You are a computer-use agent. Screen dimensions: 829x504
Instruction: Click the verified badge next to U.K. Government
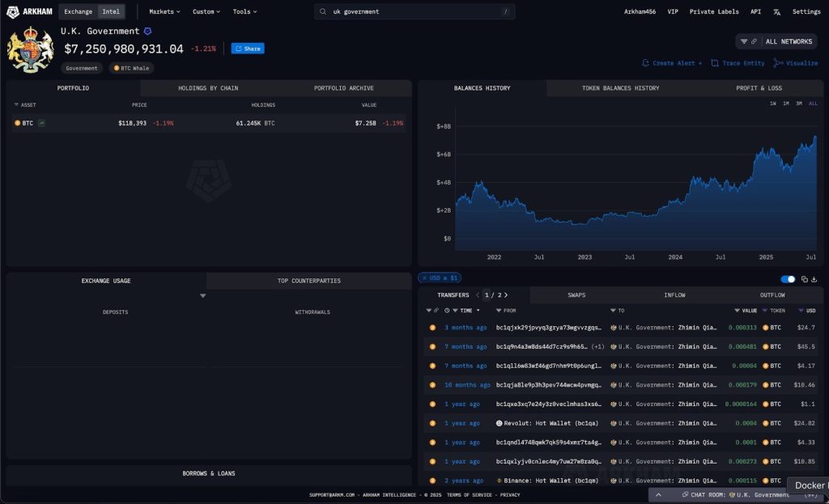point(147,32)
